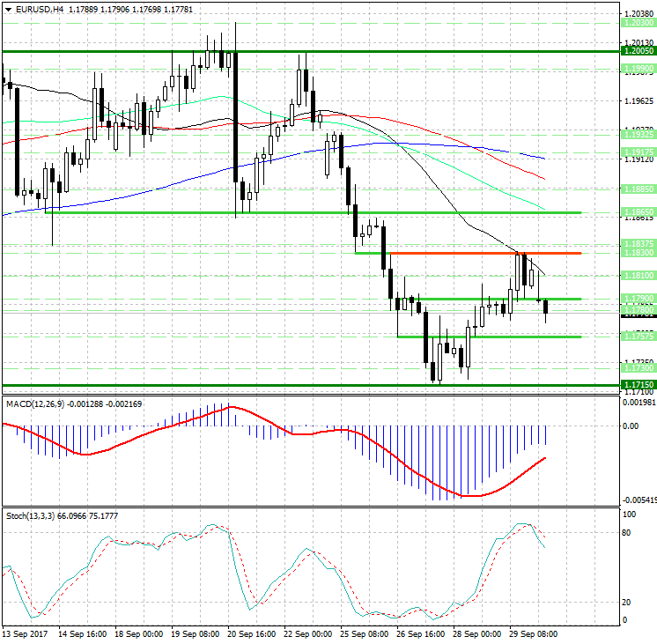Select the green line at 1.17575
Image resolution: width=657 pixels, height=644 pixels.
[x=489, y=337]
